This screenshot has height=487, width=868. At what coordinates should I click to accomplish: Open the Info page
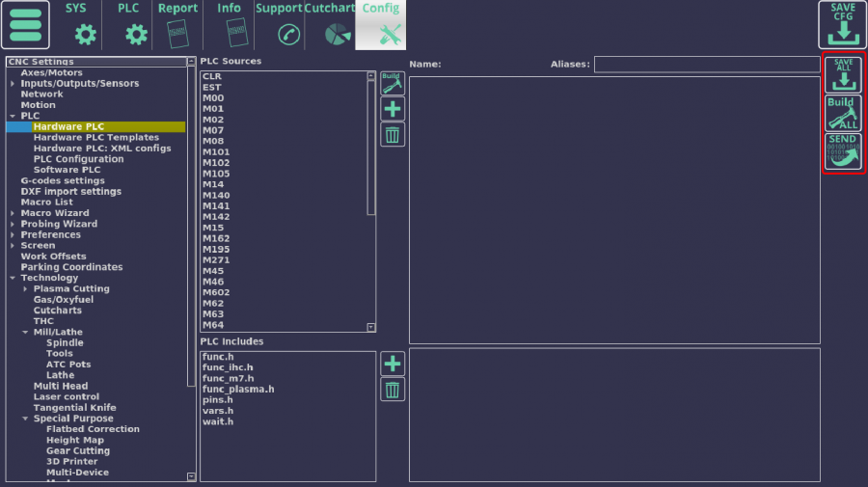point(229,25)
